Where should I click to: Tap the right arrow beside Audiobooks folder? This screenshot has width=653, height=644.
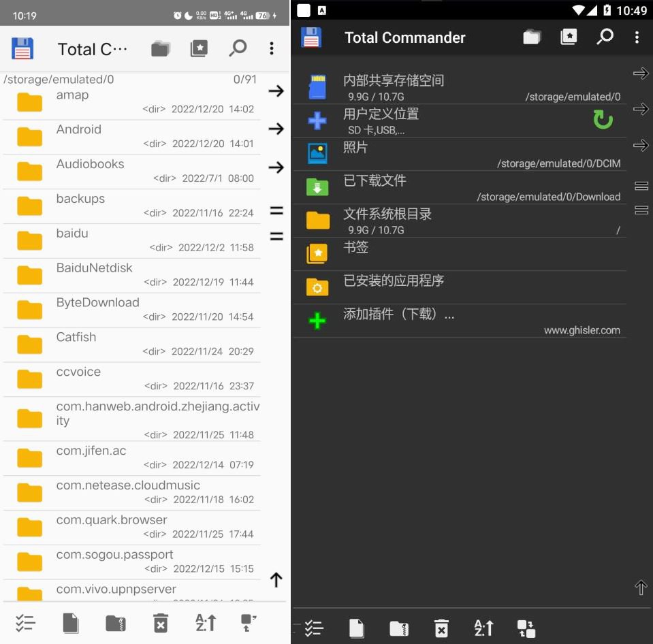(x=276, y=167)
